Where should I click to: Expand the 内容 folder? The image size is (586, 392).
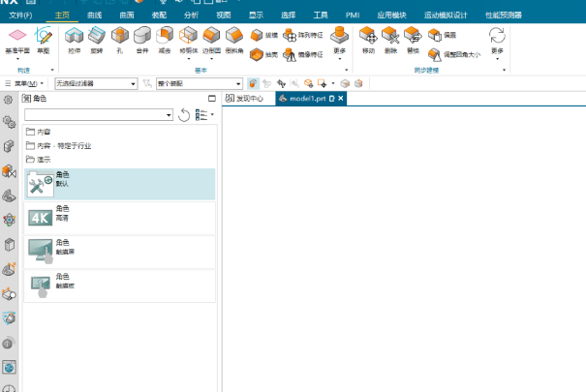tap(43, 131)
